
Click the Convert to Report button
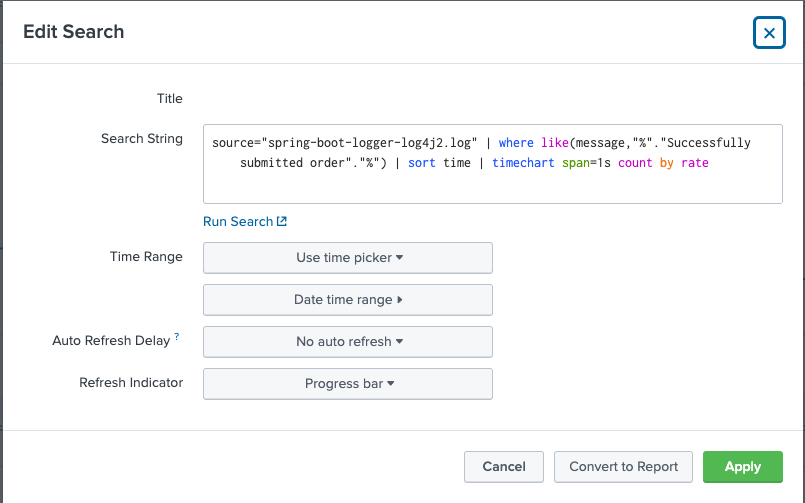click(623, 467)
